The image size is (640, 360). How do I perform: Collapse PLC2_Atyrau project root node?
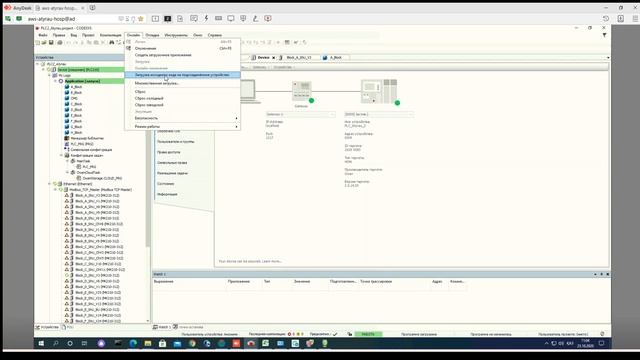coord(38,64)
